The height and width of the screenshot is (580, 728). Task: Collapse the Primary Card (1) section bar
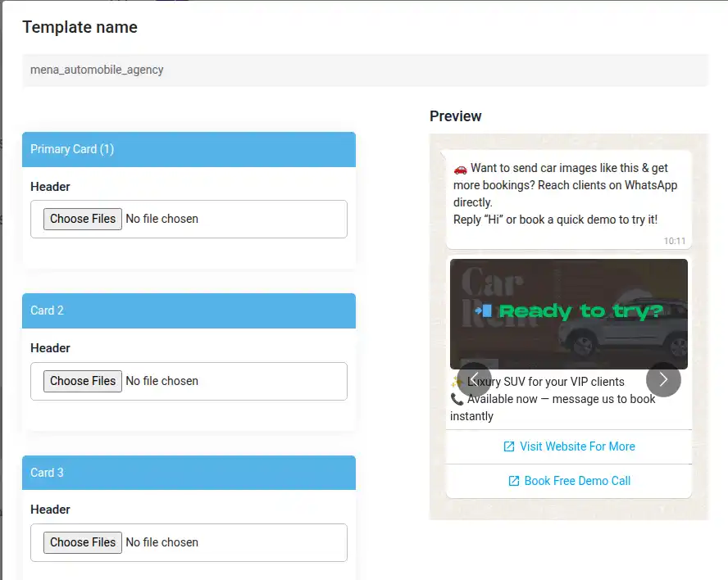pos(189,149)
